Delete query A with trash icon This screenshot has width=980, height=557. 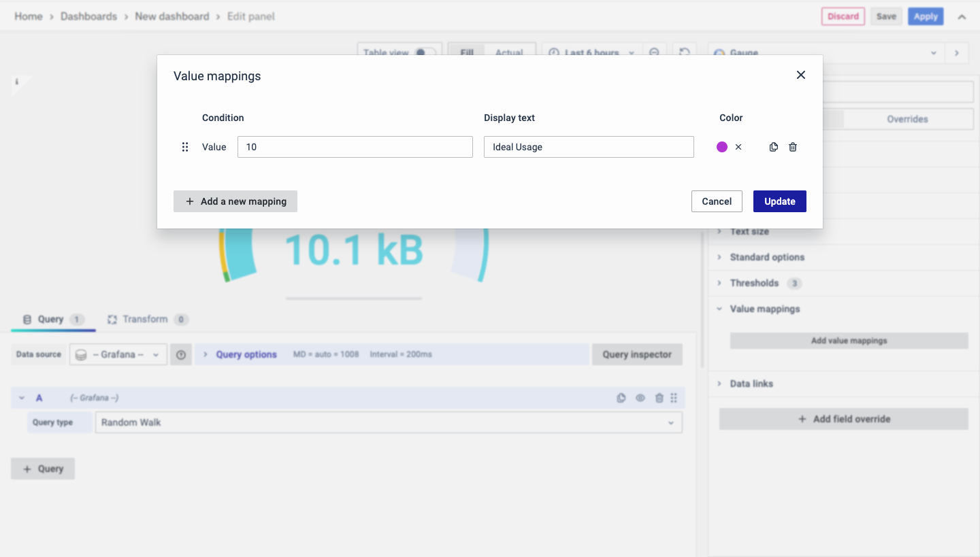[x=659, y=399]
